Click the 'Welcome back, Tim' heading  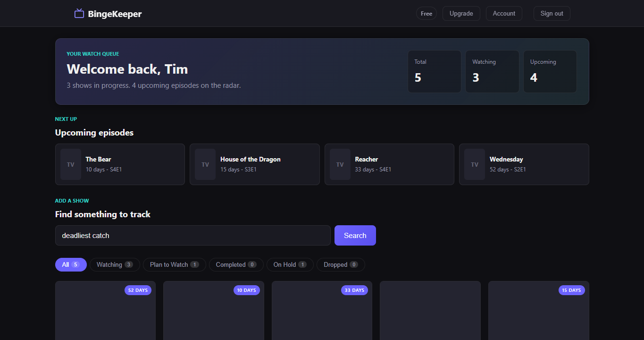(x=127, y=69)
